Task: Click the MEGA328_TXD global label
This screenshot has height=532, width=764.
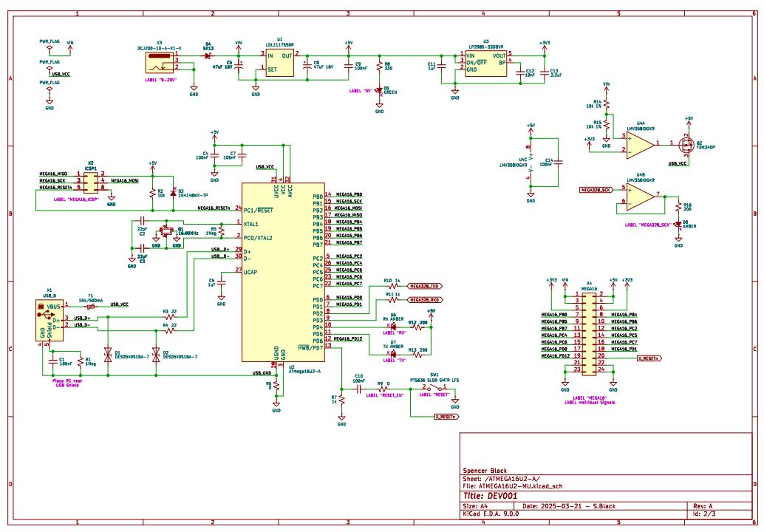Action: pos(425,285)
